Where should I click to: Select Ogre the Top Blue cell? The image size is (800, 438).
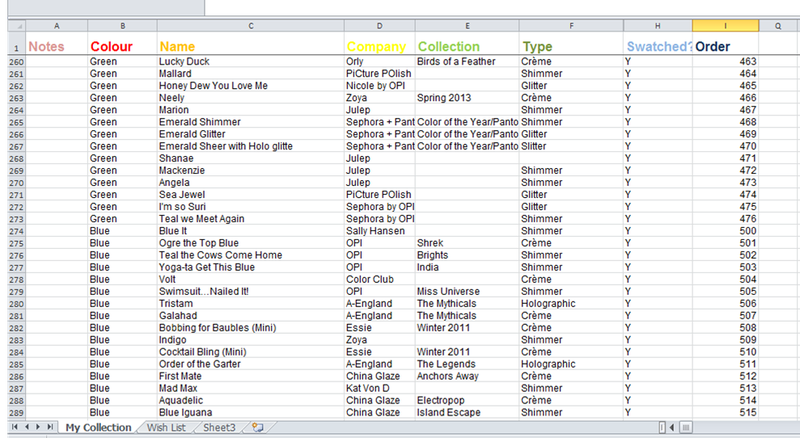coord(251,243)
